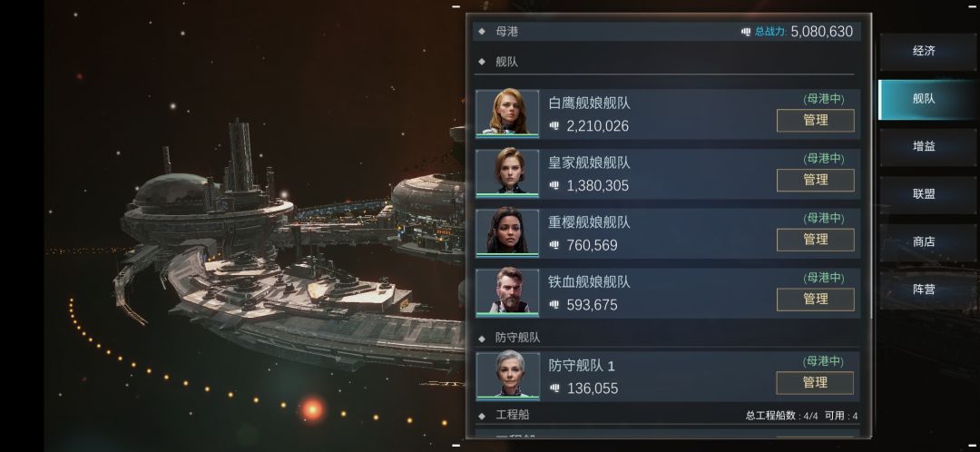Click power icon beside 760,569
The image size is (980, 452).
[x=554, y=245]
